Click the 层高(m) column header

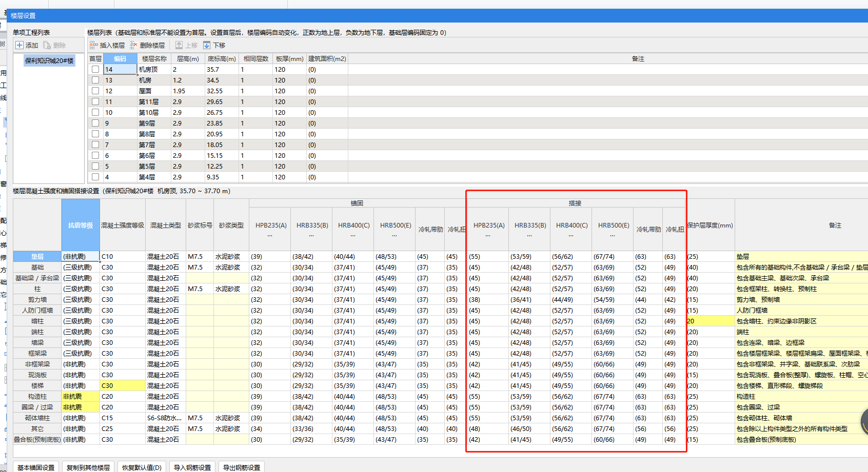(x=188, y=58)
